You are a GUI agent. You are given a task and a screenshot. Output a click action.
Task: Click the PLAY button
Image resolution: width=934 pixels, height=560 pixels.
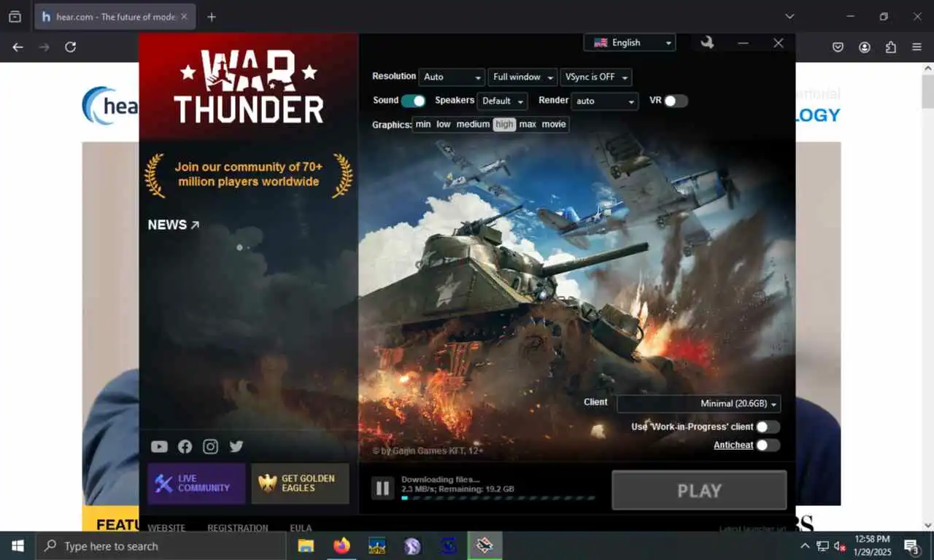(x=699, y=490)
